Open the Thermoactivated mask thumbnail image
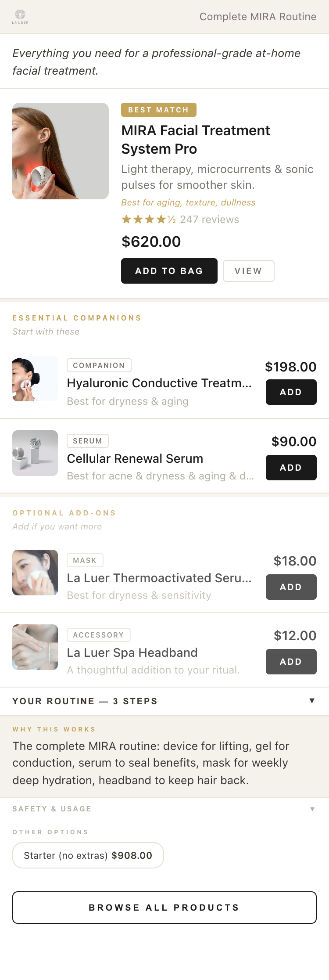Image resolution: width=329 pixels, height=980 pixels. click(x=35, y=573)
